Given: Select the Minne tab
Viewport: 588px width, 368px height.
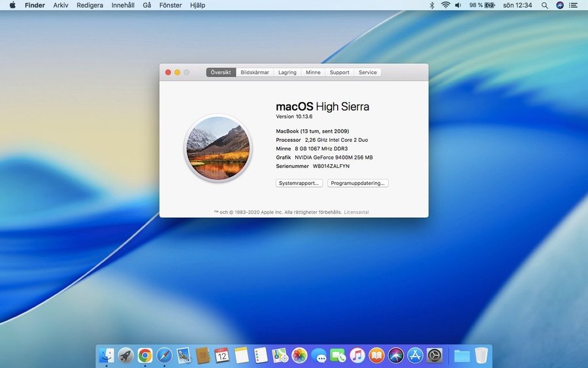Looking at the screenshot, I should pyautogui.click(x=313, y=73).
